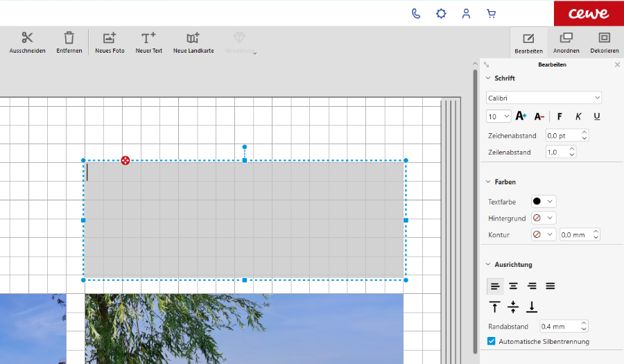
Task: Click the Entfernen trash icon
Action: pos(69,38)
